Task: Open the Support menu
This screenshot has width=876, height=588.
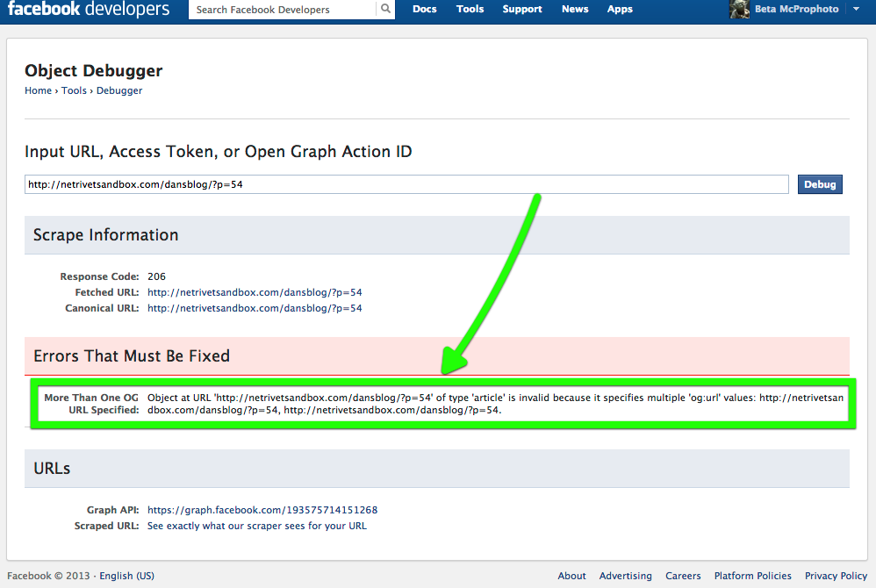Action: pos(521,9)
